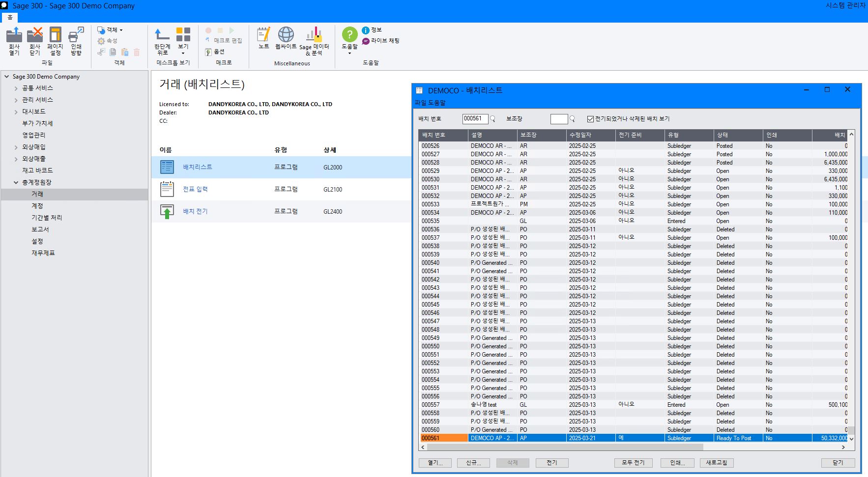Select the 홈 ribbon tab
868x477 pixels.
click(x=10, y=17)
